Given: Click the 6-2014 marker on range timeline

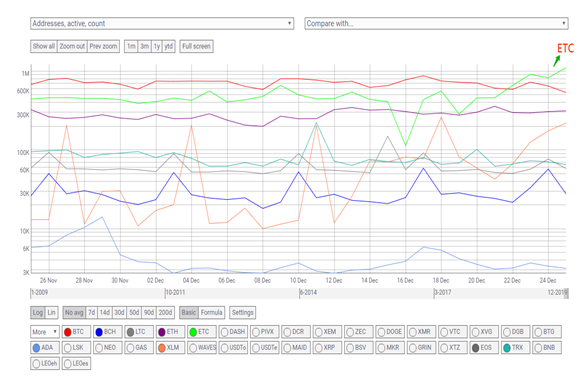Looking at the screenshot, I should pyautogui.click(x=308, y=293).
